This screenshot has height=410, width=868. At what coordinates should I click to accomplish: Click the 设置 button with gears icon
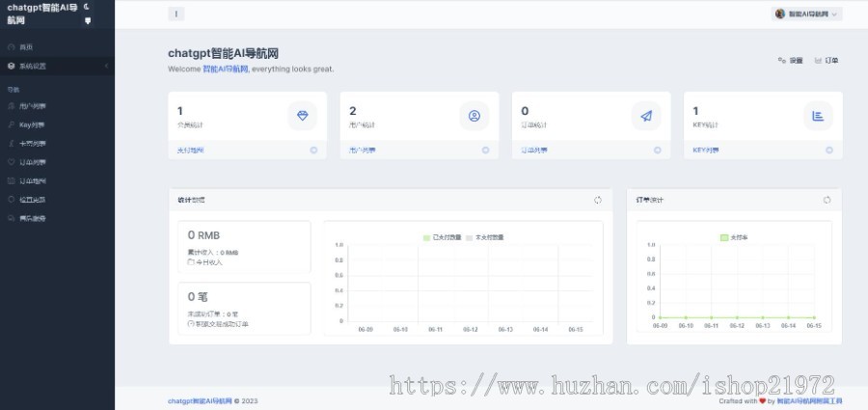click(791, 61)
